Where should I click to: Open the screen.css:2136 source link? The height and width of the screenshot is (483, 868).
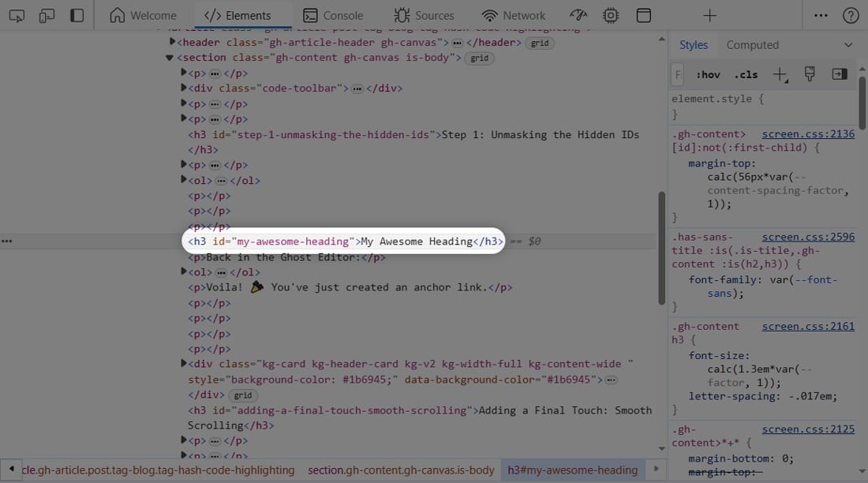pos(808,134)
